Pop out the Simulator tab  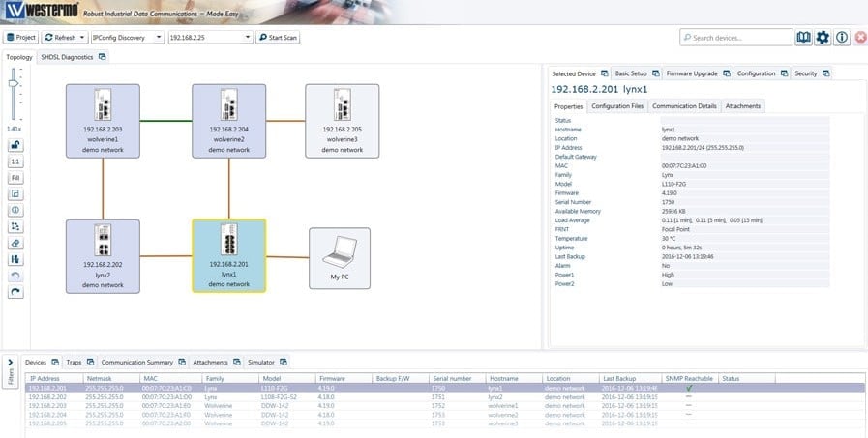[x=283, y=363]
